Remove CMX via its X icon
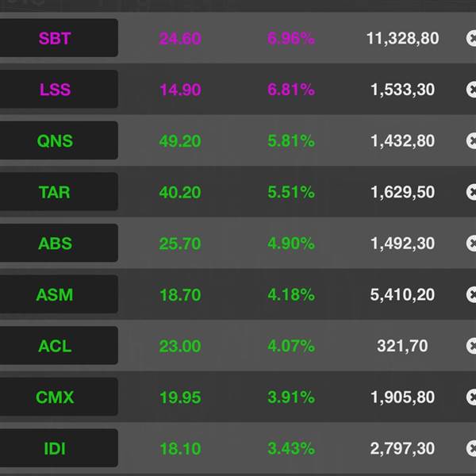This screenshot has height=476, width=476. tap(471, 397)
